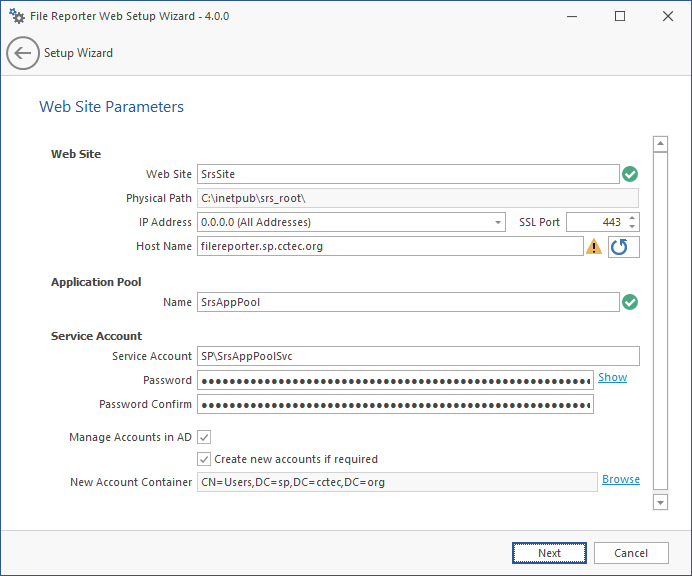Viewport: 692px width, 576px height.
Task: Click the Password Confirm field
Action: point(395,404)
